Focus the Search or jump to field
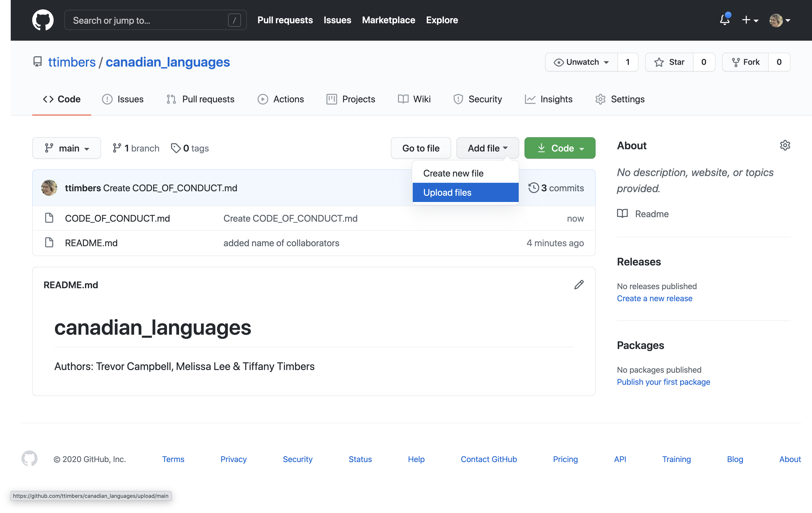The image size is (812, 513). pyautogui.click(x=155, y=20)
